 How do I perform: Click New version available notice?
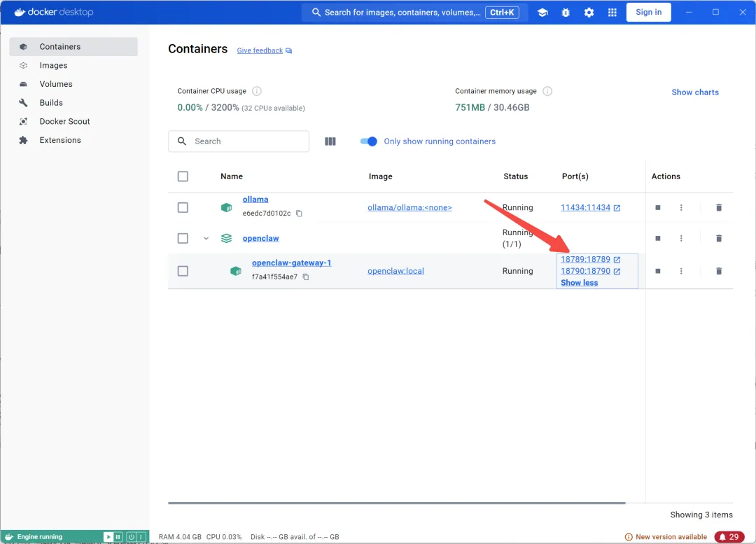pos(666,537)
